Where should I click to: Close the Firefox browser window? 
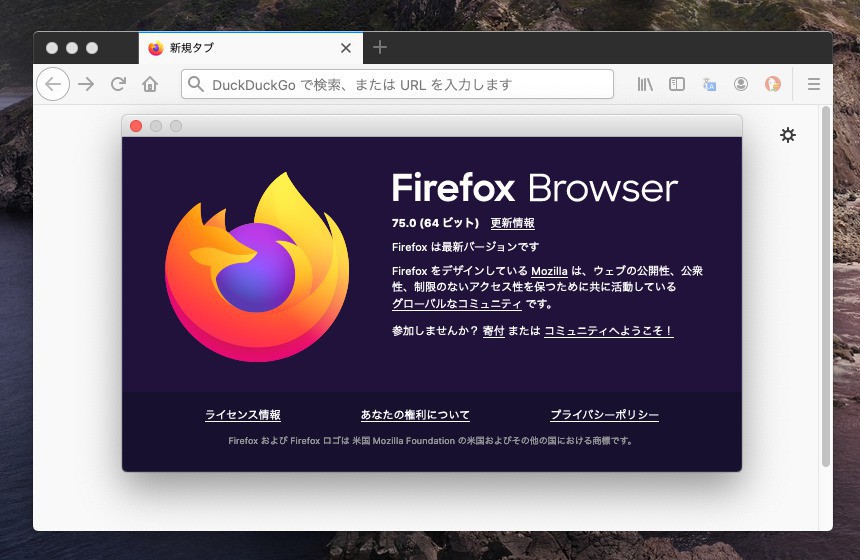(52, 48)
